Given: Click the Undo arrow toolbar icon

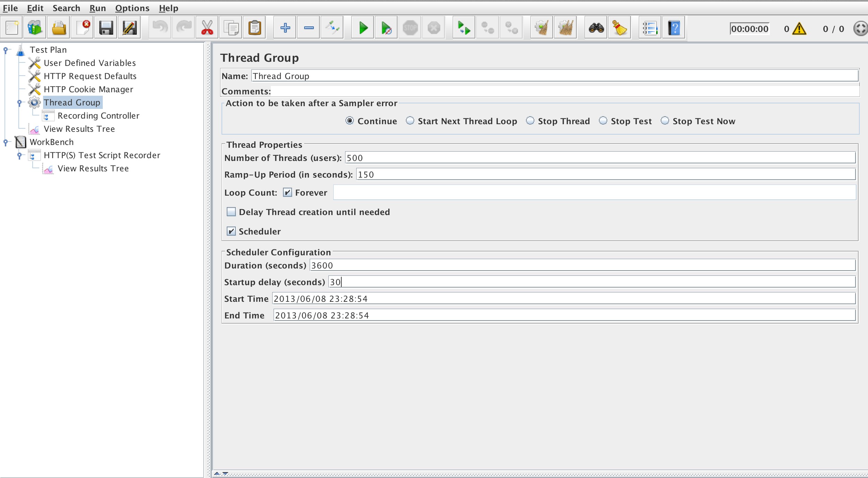Looking at the screenshot, I should tap(159, 28).
